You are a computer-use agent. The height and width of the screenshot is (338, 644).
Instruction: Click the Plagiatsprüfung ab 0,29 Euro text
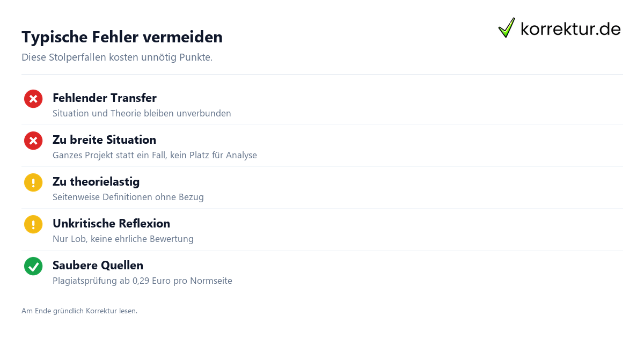point(142,281)
